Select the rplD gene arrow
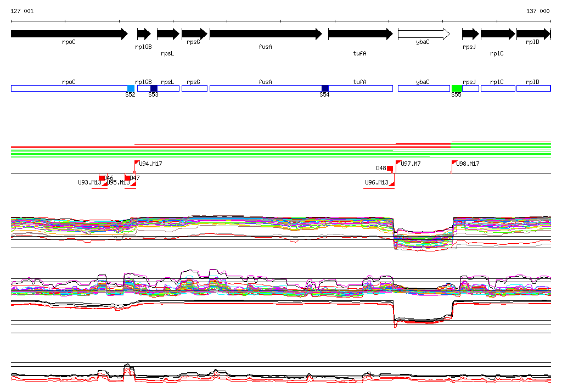 coord(533,34)
